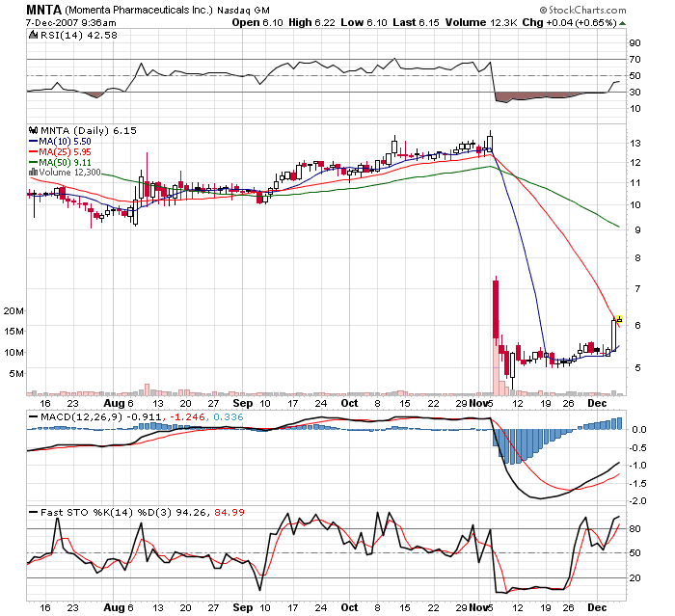Click the red %D value 84.99

click(x=229, y=513)
